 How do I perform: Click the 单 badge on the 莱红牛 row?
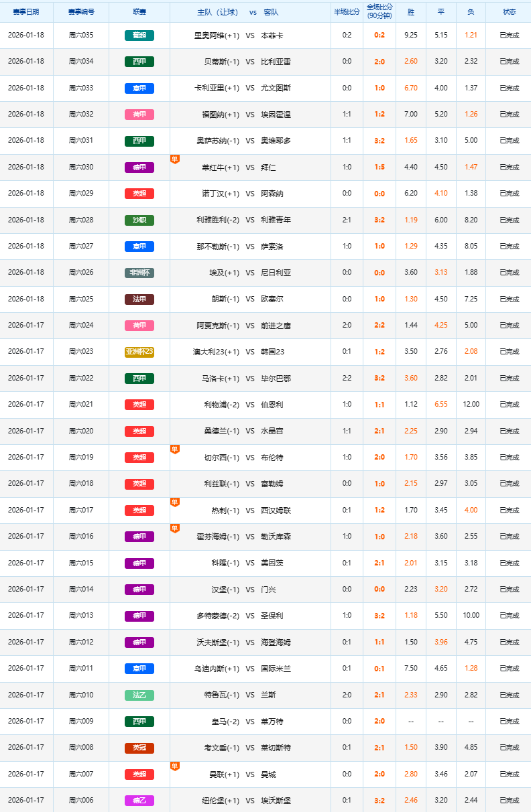[175, 159]
